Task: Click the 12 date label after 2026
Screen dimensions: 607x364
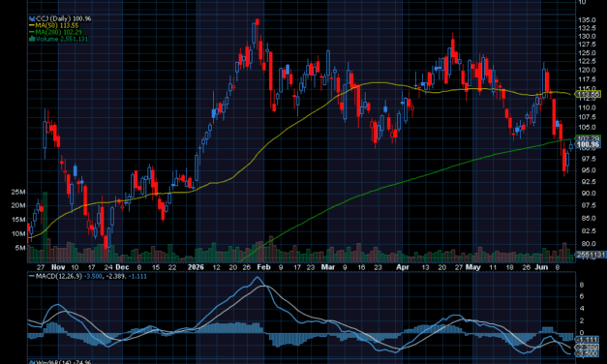Action: click(217, 267)
